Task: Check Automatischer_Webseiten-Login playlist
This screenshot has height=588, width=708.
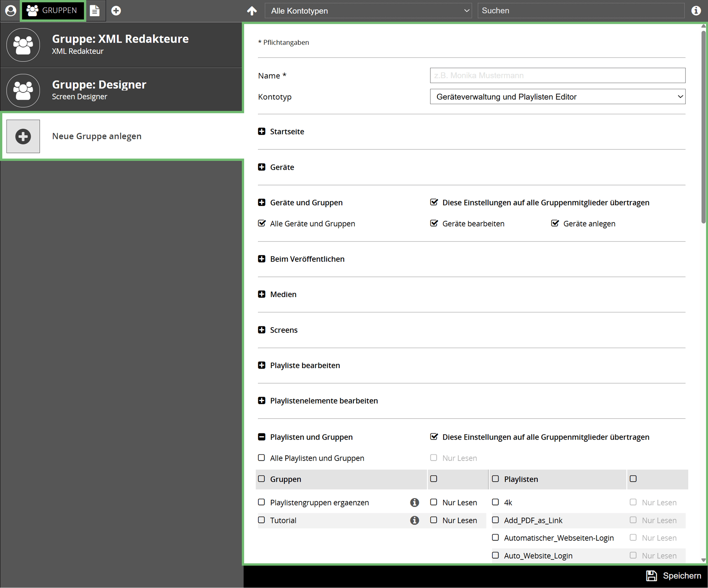Action: click(495, 538)
